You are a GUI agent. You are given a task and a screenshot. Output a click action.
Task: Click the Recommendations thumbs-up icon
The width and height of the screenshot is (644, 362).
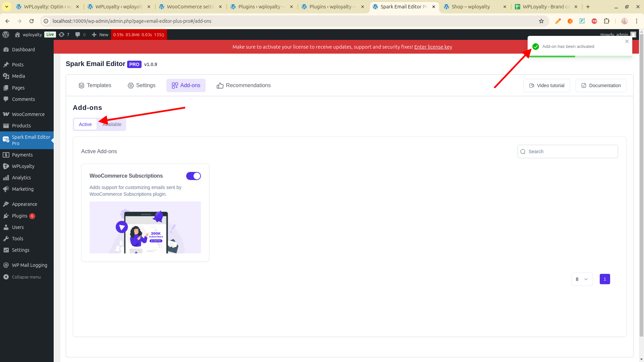click(x=220, y=85)
